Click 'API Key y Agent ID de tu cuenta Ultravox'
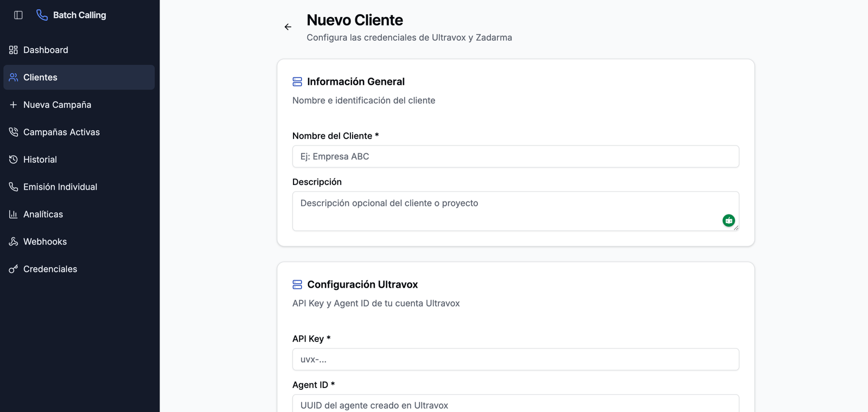The height and width of the screenshot is (412, 868). coord(376,303)
